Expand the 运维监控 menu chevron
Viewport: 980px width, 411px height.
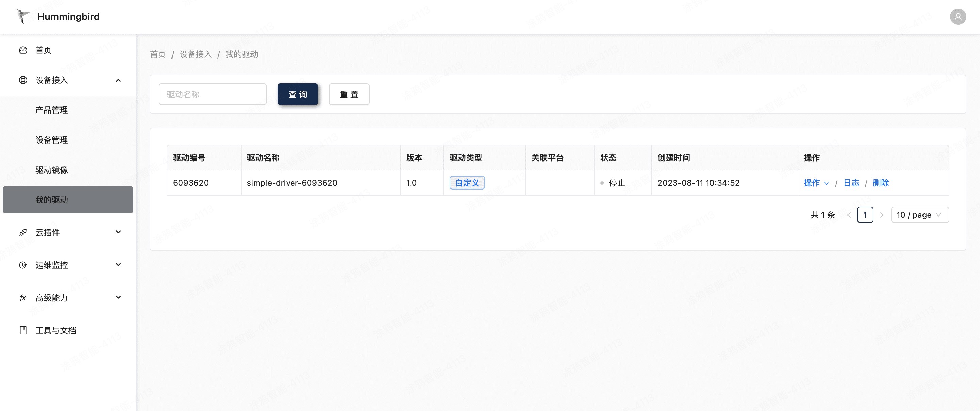[118, 265]
